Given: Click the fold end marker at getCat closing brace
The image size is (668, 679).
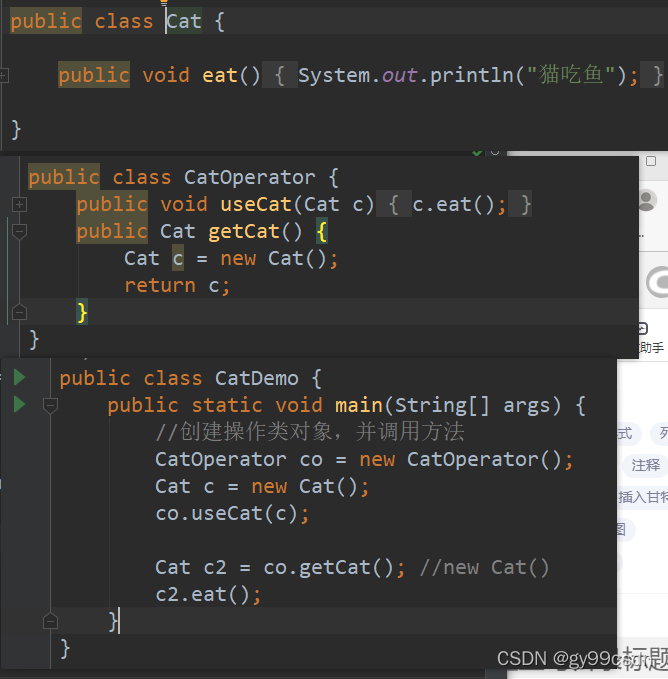Looking at the screenshot, I should pyautogui.click(x=19, y=312).
